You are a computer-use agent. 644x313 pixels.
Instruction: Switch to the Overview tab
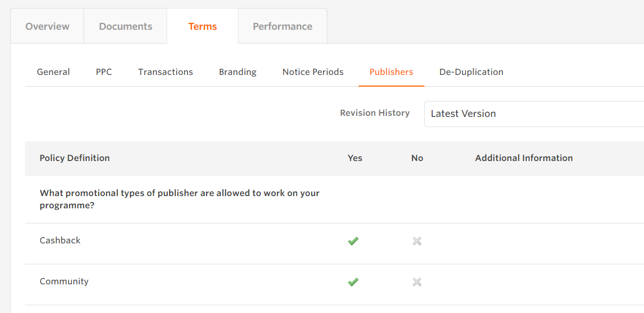pyautogui.click(x=47, y=27)
